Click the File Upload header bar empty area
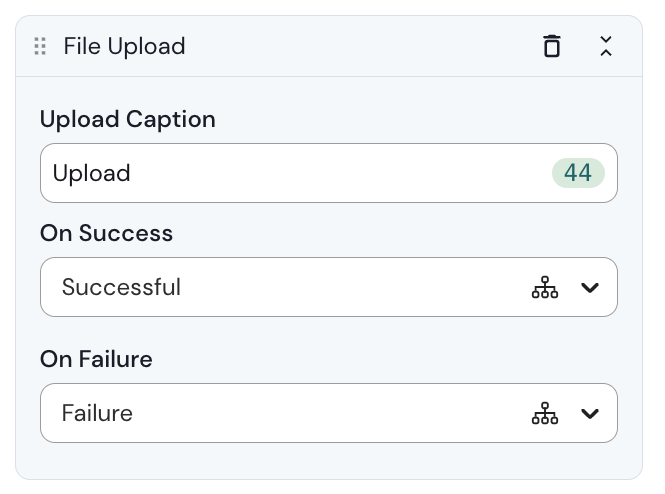Image resolution: width=665 pixels, height=494 pixels. click(x=360, y=46)
